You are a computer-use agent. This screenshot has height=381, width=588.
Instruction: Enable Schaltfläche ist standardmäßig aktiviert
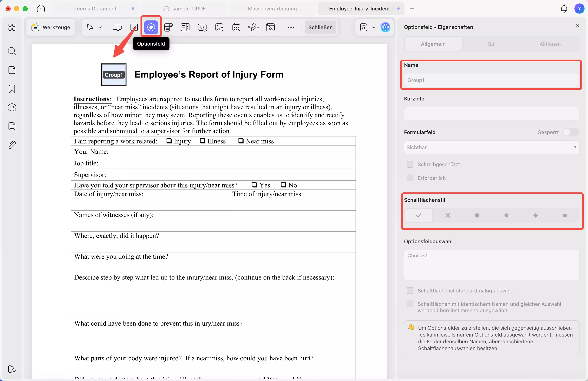pyautogui.click(x=410, y=291)
